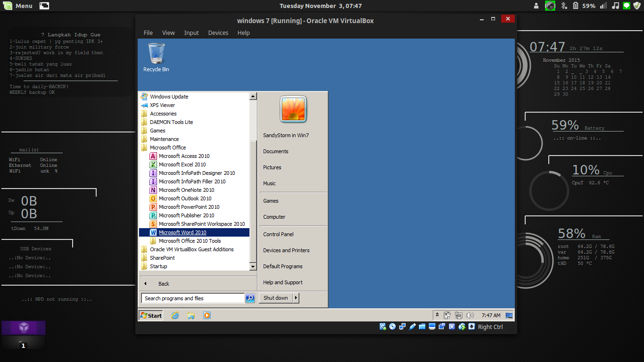
Task: Open Windows Media Player from the taskbar
Action: tap(206, 316)
